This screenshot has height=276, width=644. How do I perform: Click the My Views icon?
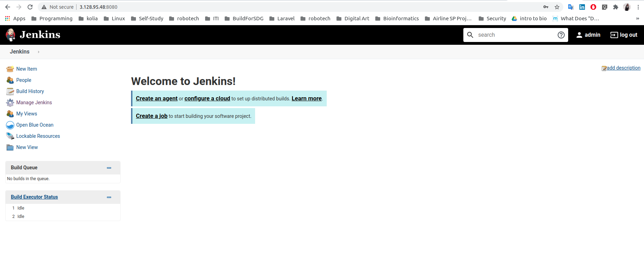tap(10, 114)
